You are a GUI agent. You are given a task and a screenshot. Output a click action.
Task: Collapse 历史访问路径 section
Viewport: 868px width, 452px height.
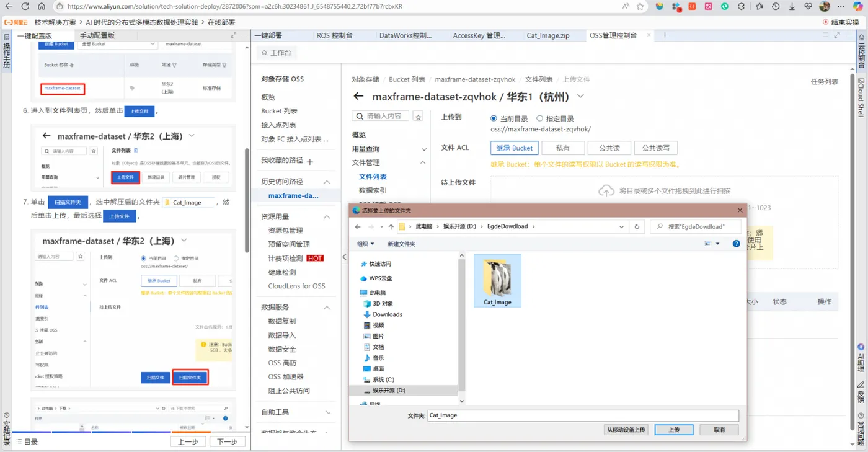tap(327, 182)
